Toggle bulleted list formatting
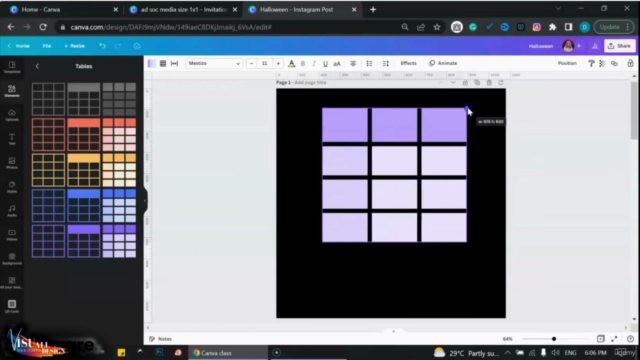This screenshot has width=640, height=360. tap(369, 63)
